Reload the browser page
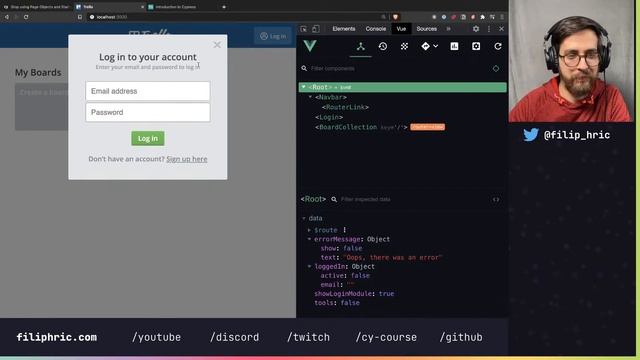Viewport: 640px width, 360px height. click(26, 17)
